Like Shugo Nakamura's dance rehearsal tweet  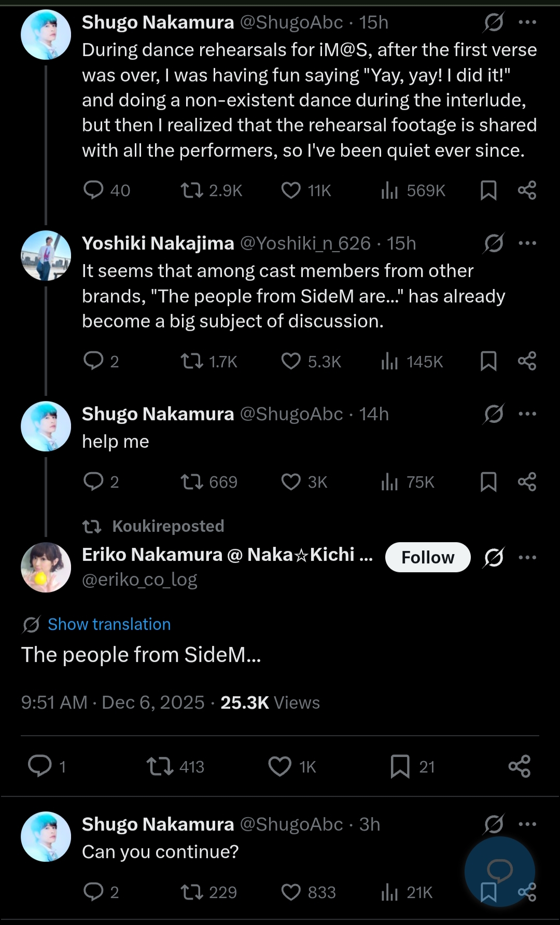[291, 190]
